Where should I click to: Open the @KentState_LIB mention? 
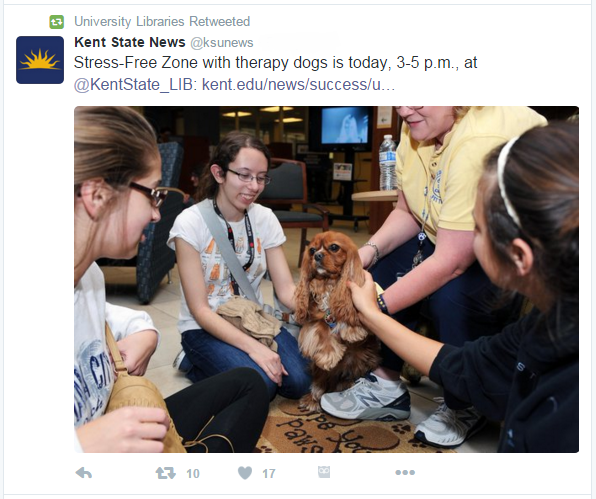(x=135, y=84)
